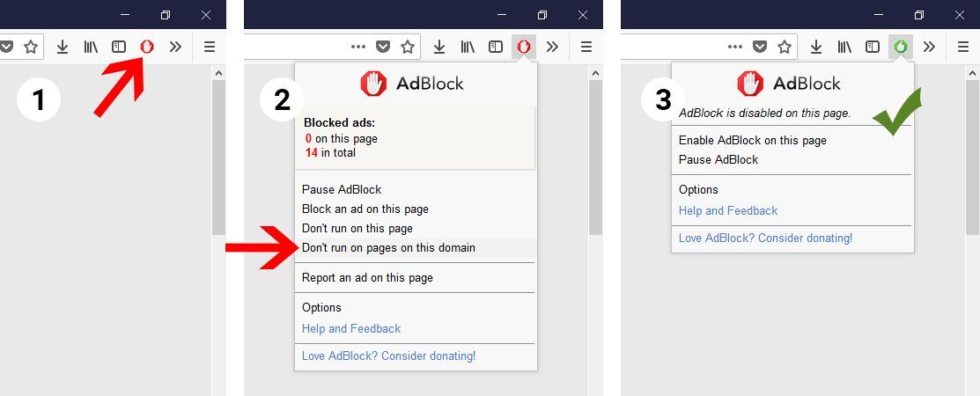Click the AdBlock icon in panel 1 toolbar
The width and height of the screenshot is (980, 396).
(147, 47)
